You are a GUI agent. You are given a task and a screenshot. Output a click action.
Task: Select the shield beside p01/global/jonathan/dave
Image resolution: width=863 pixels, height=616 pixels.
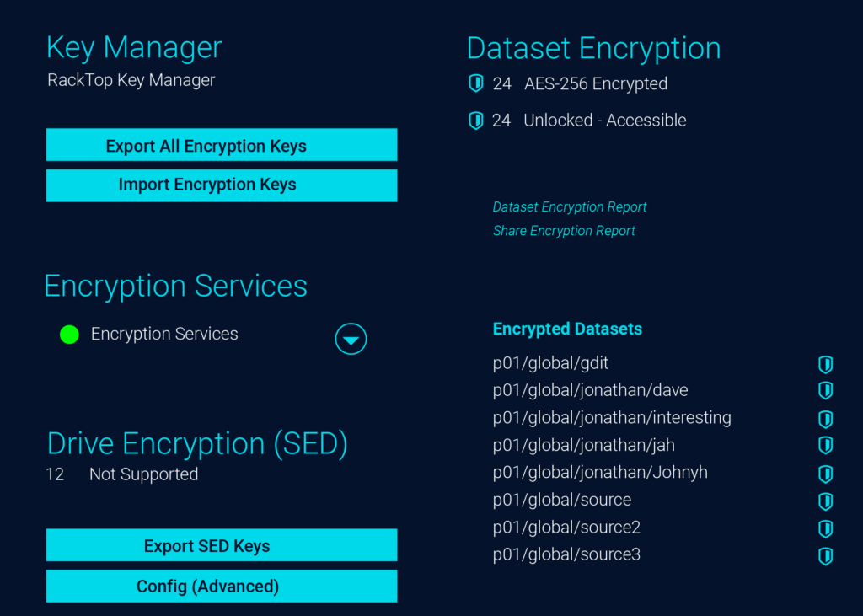(825, 391)
